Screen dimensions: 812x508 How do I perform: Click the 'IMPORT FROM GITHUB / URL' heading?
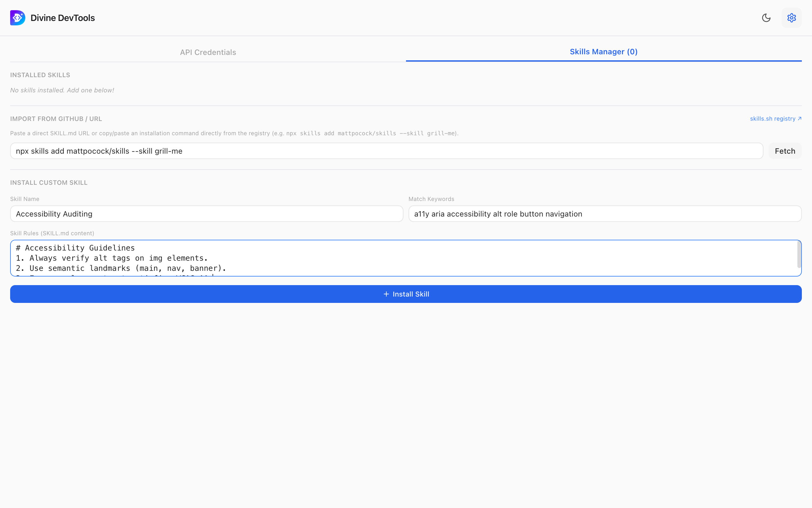click(56, 119)
